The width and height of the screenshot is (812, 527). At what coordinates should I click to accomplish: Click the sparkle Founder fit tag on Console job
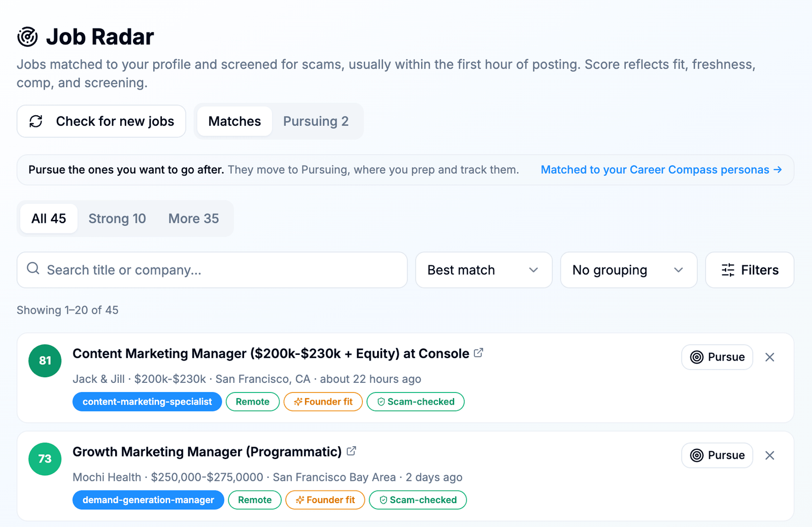(323, 402)
